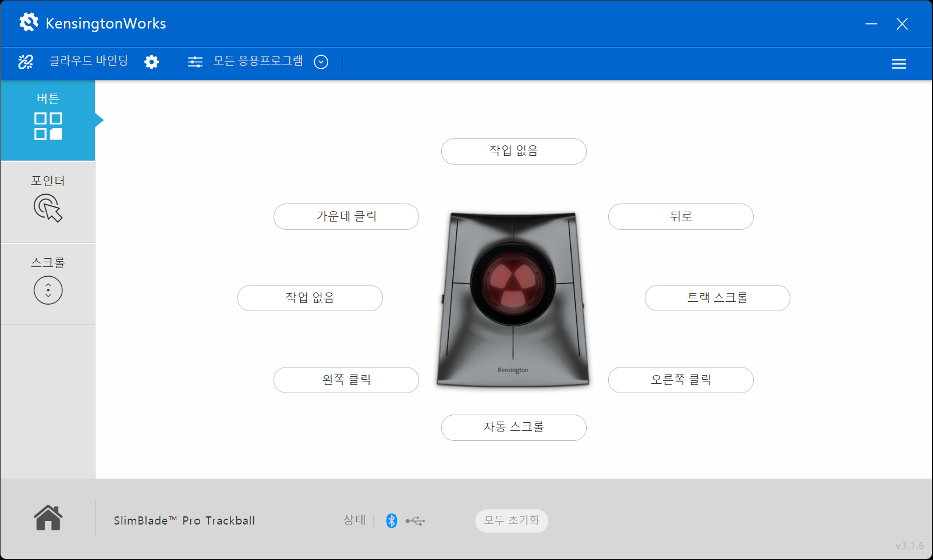933x560 pixels.
Task: Edit the 뒤로 button assignment
Action: point(681,216)
